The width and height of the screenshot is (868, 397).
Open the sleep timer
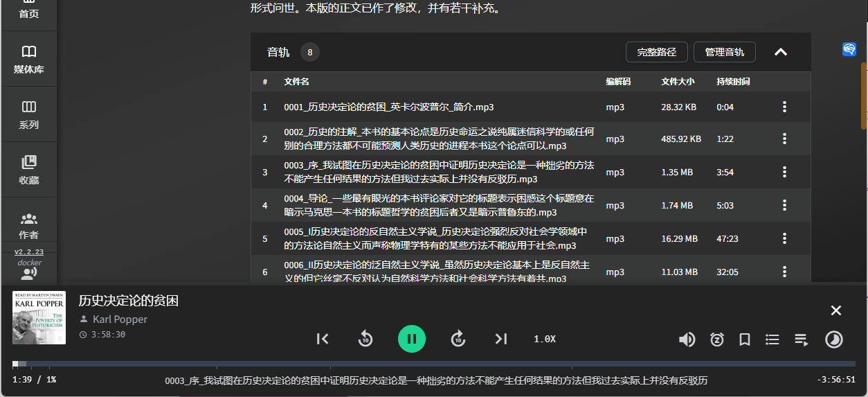tap(717, 339)
